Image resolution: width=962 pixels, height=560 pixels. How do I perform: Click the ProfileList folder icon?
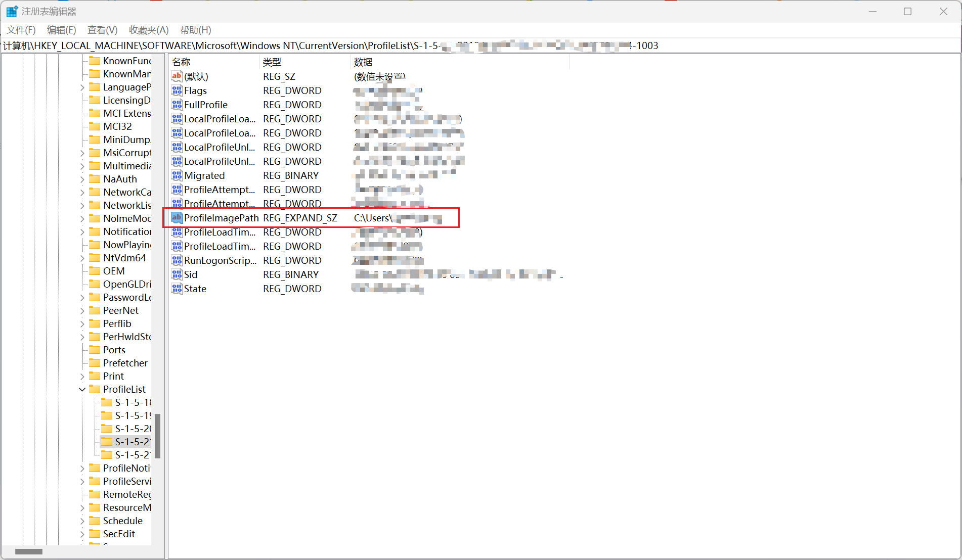coord(95,389)
